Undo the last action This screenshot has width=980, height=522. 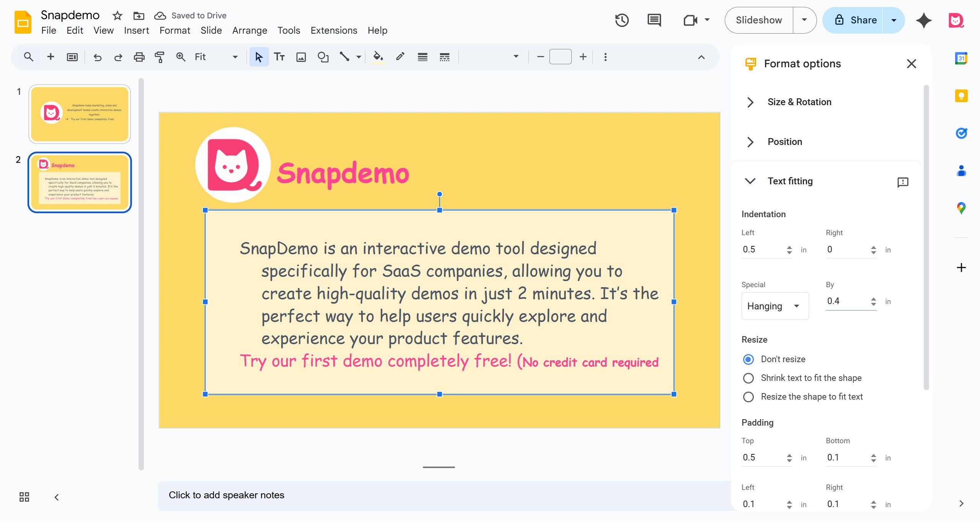click(x=98, y=57)
